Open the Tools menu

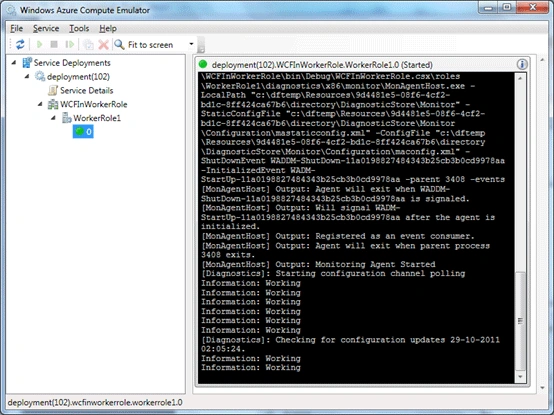[x=79, y=29]
